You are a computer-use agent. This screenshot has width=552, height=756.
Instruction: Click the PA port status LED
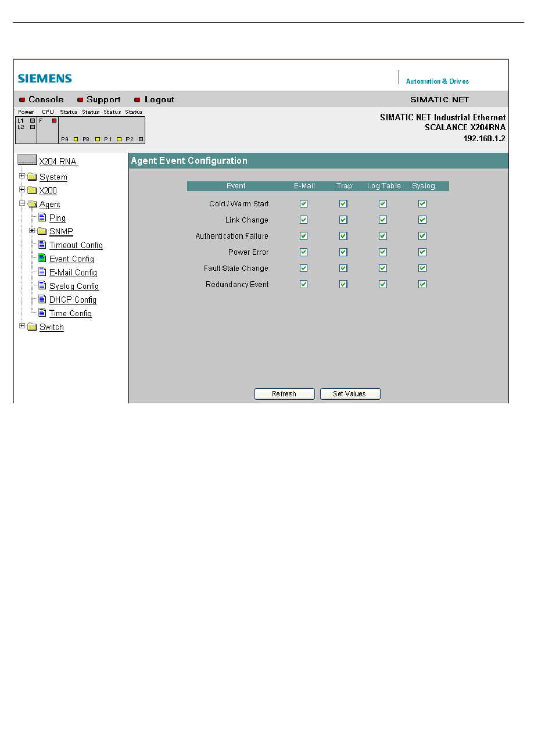tap(76, 139)
